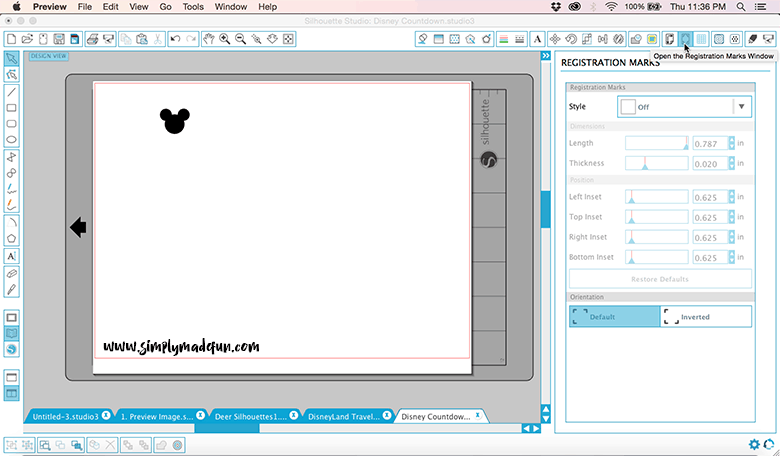Select the Eraser tool
Image resolution: width=780 pixels, height=456 pixels.
pos(11,274)
